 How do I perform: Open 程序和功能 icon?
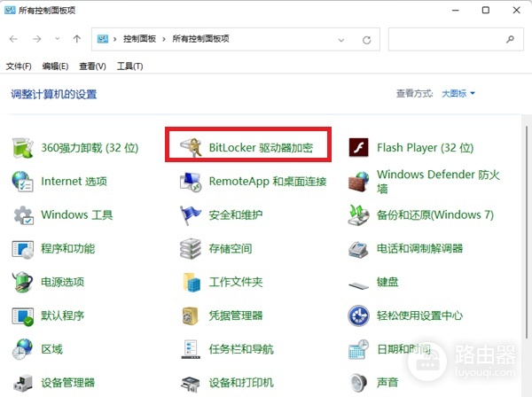[x=23, y=249]
